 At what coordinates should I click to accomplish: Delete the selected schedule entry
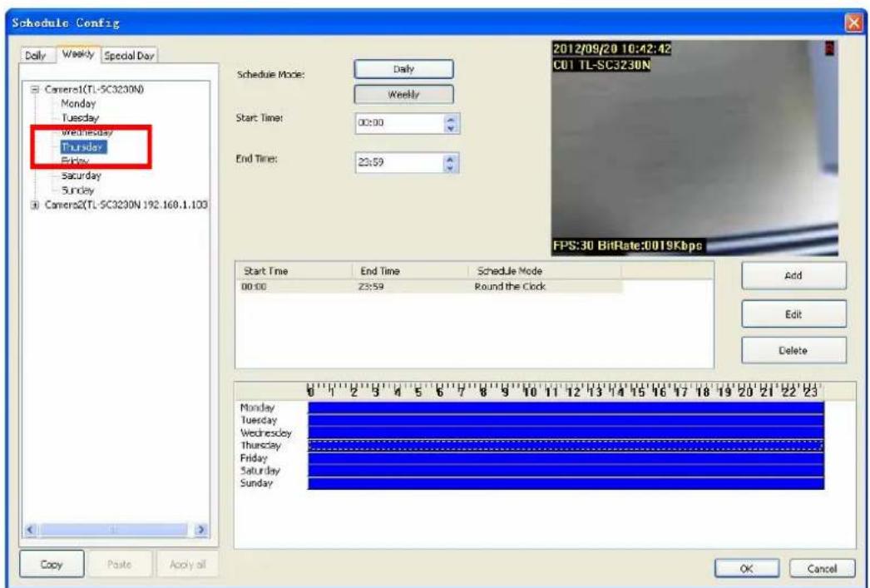793,351
